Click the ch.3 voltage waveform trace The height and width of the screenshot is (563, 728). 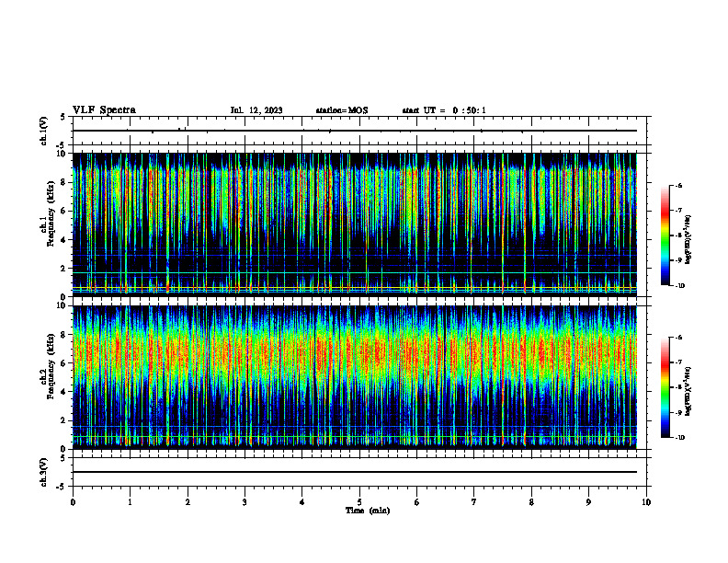pyautogui.click(x=355, y=472)
